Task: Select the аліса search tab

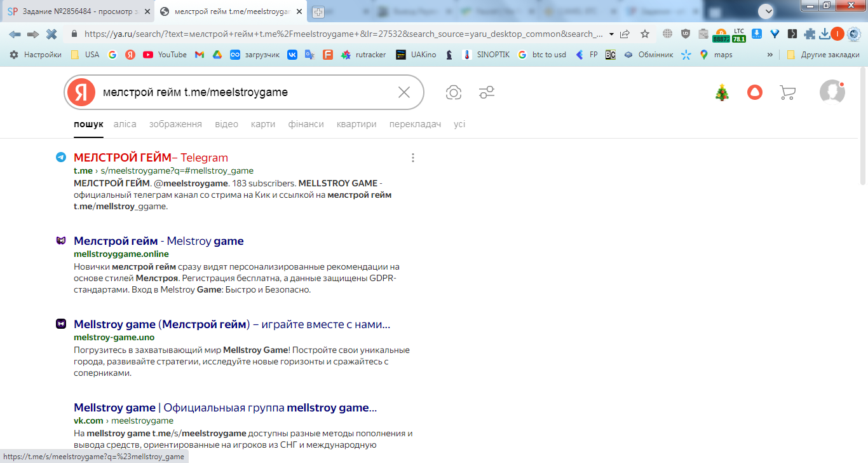Action: [x=125, y=124]
